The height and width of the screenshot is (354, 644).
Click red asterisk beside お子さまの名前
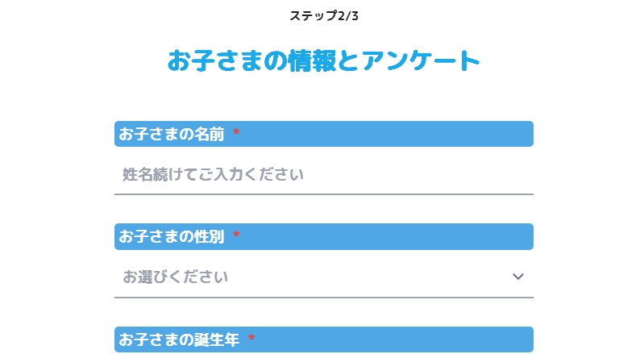pyautogui.click(x=236, y=132)
